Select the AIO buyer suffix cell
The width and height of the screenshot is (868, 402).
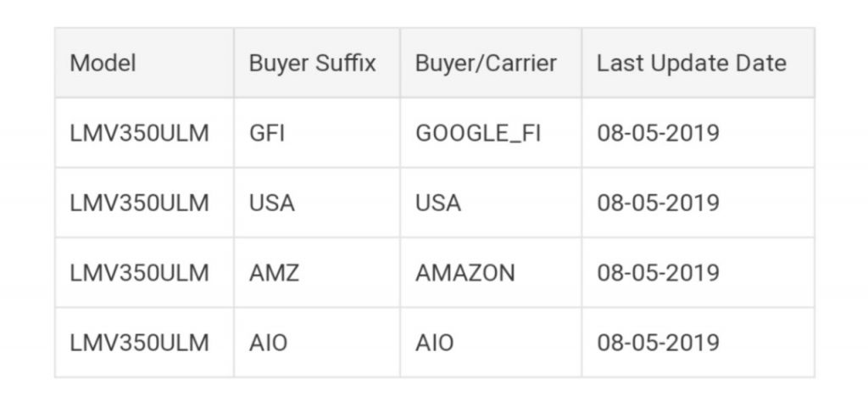pyautogui.click(x=268, y=343)
